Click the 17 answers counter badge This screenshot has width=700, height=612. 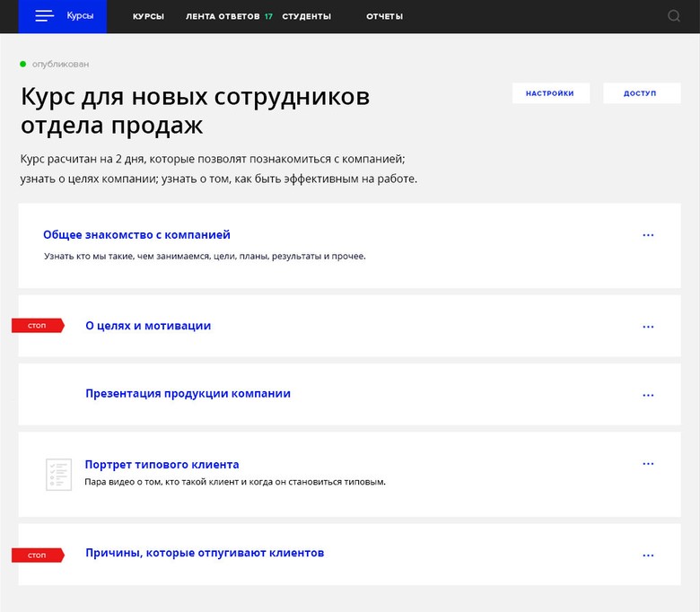coord(268,16)
